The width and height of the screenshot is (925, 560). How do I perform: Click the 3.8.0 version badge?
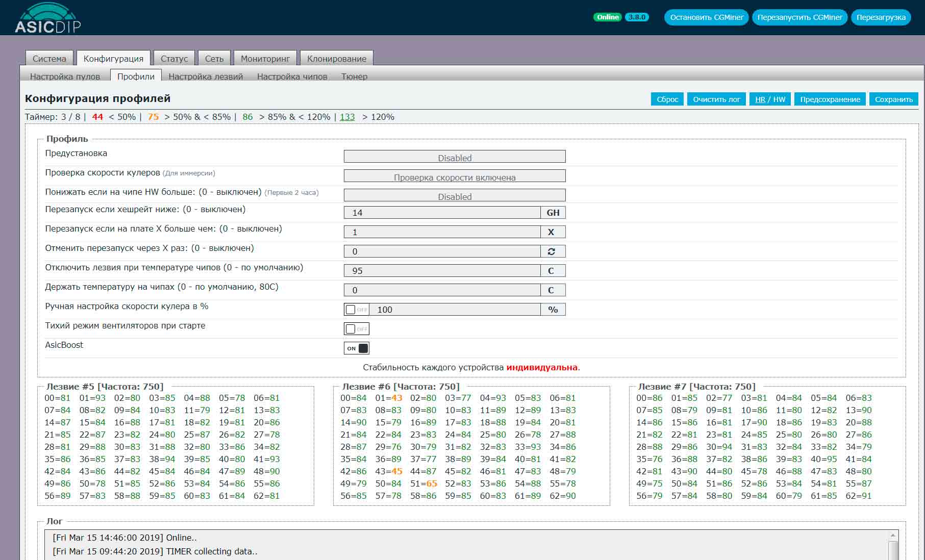click(x=637, y=17)
